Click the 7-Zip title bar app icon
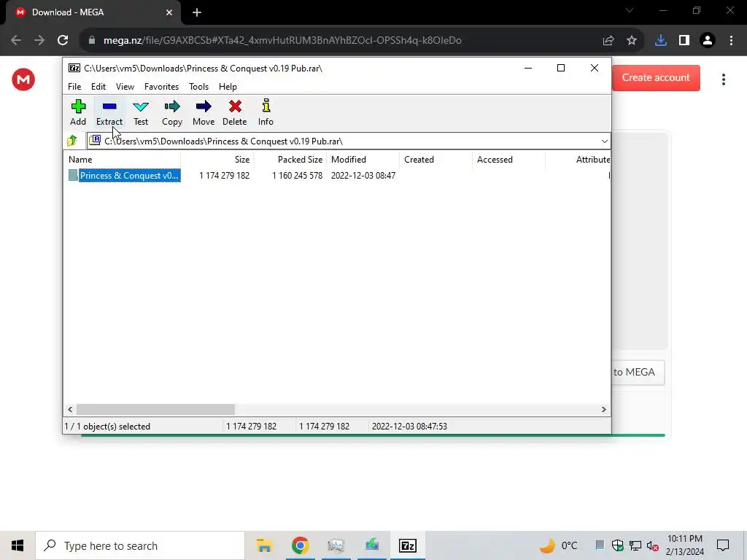Image resolution: width=747 pixels, height=560 pixels. tap(74, 68)
